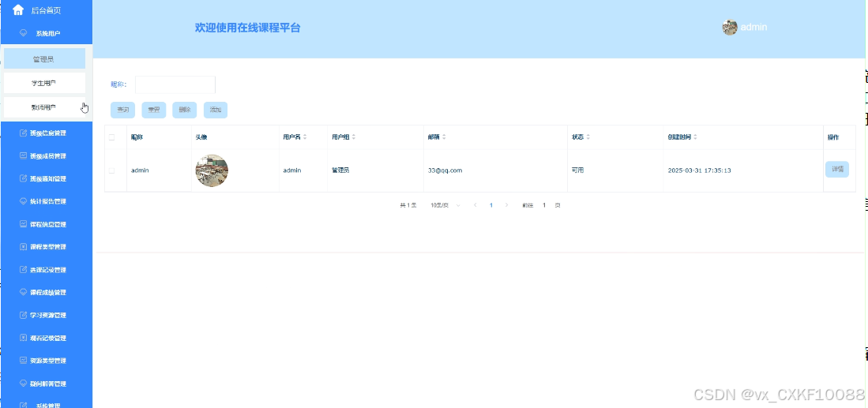Click the icon beside 课程类型管理

(23, 246)
